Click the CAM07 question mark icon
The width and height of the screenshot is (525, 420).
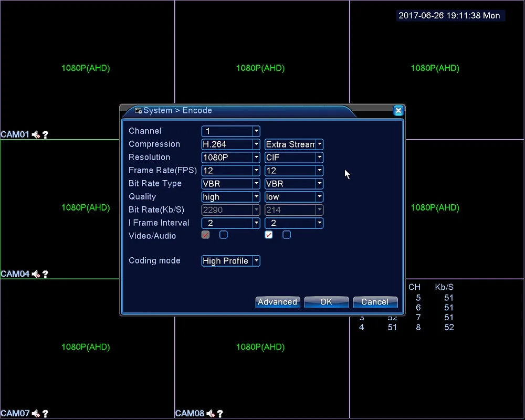click(45, 413)
